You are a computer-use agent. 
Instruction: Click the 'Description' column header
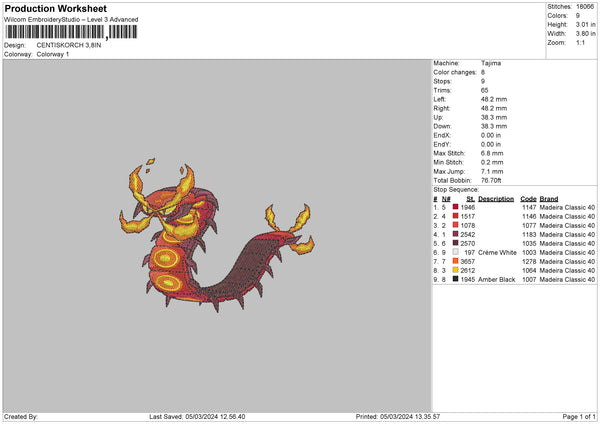coord(496,199)
